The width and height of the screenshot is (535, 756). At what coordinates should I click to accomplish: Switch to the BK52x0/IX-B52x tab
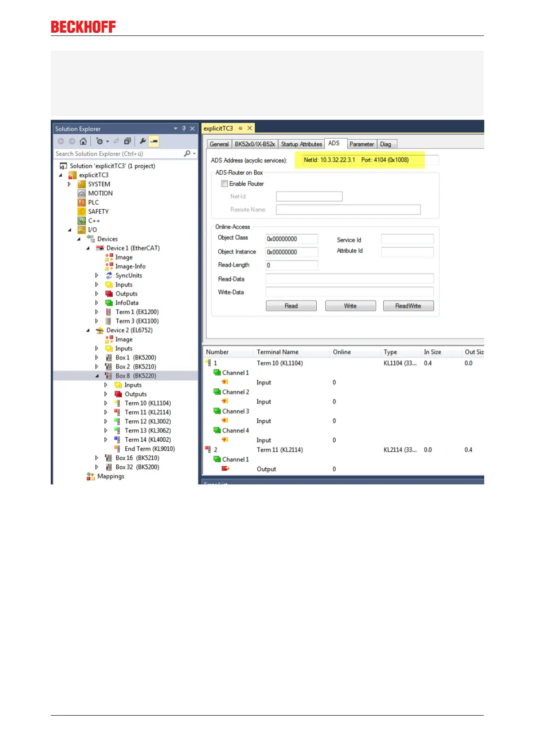tap(255, 144)
